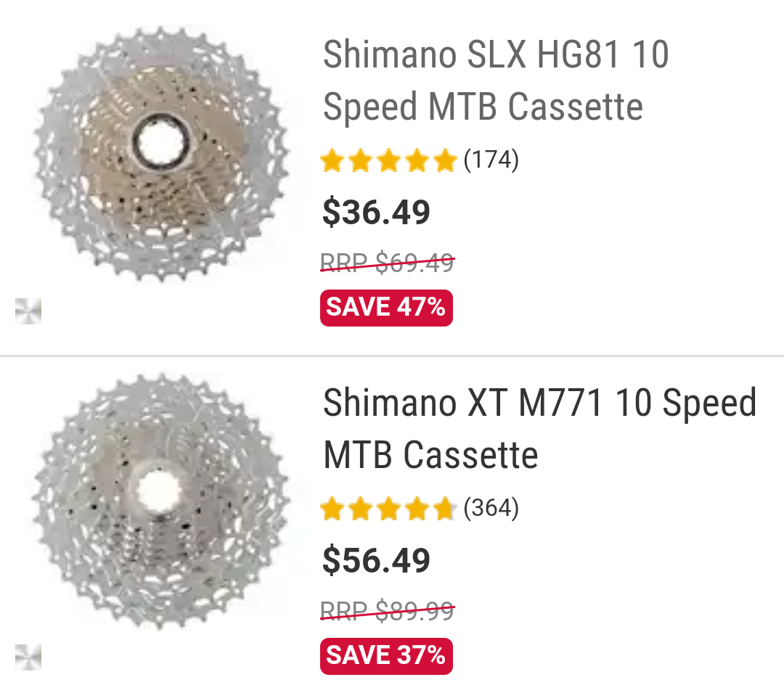The width and height of the screenshot is (784, 693).
Task: Open the Shimano SLX HG81 cassette product image
Action: coord(160,154)
